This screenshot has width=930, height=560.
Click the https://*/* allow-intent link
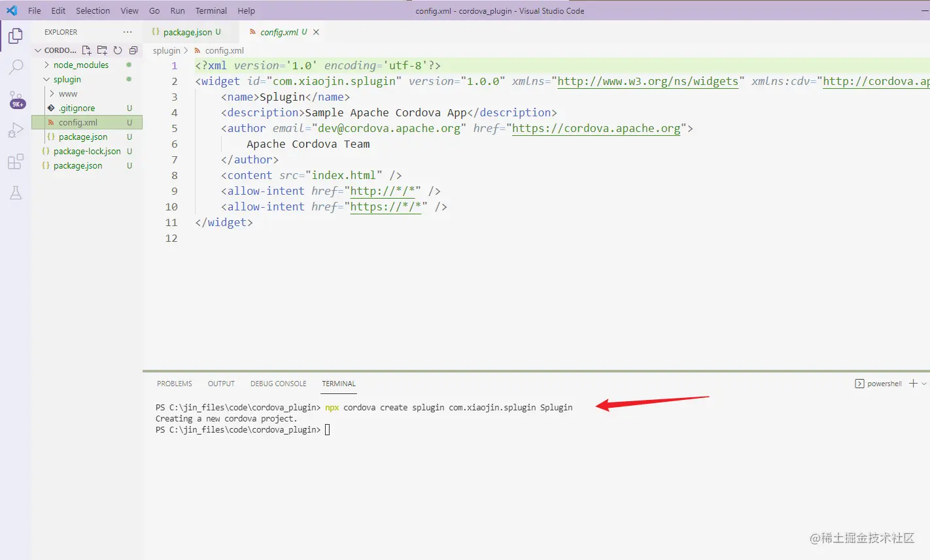[x=386, y=206]
